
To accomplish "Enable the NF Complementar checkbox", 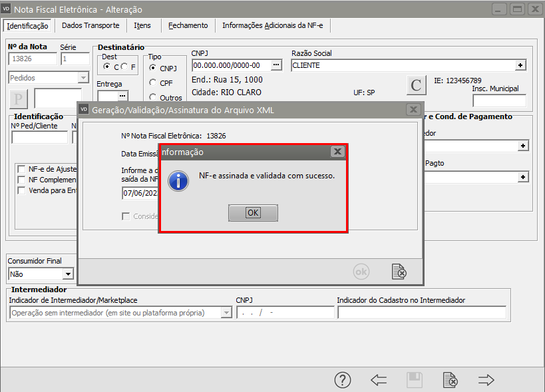I will click(x=23, y=180).
